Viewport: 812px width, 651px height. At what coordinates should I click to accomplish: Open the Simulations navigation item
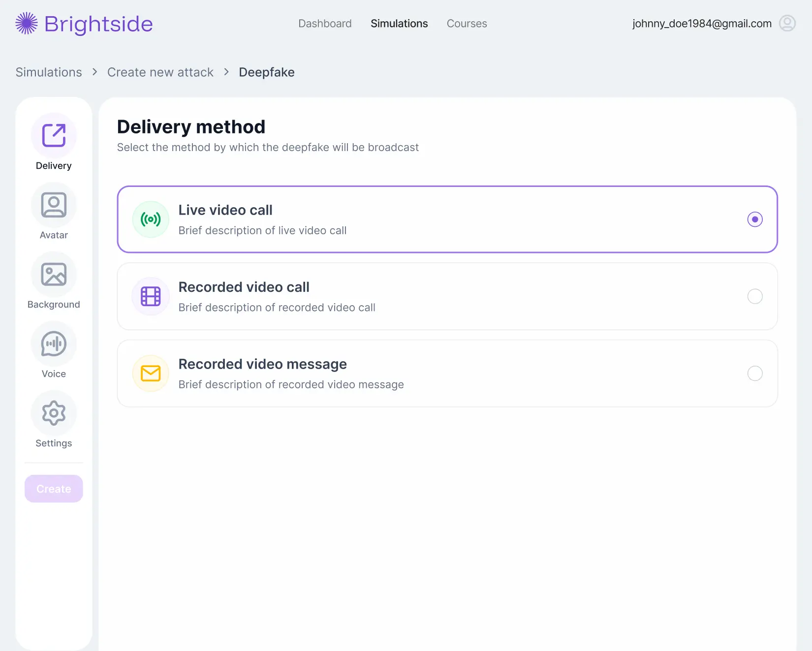tap(399, 23)
